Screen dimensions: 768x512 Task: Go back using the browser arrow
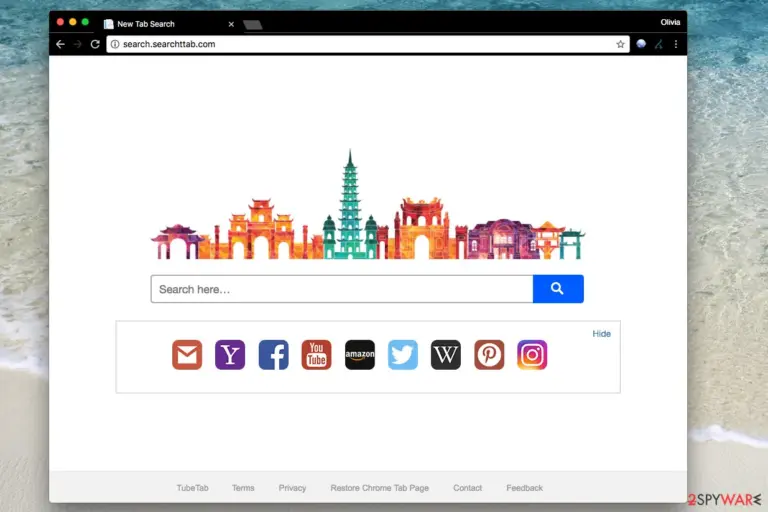coord(60,44)
